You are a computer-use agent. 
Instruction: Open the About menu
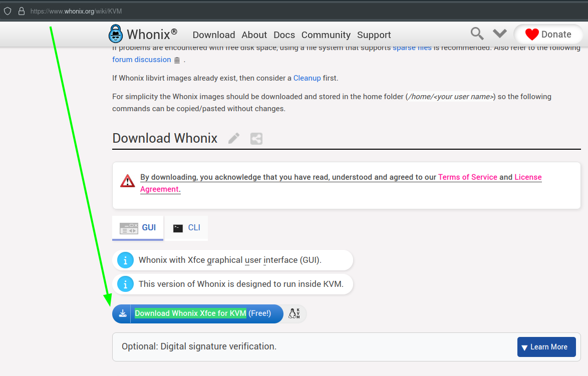254,35
